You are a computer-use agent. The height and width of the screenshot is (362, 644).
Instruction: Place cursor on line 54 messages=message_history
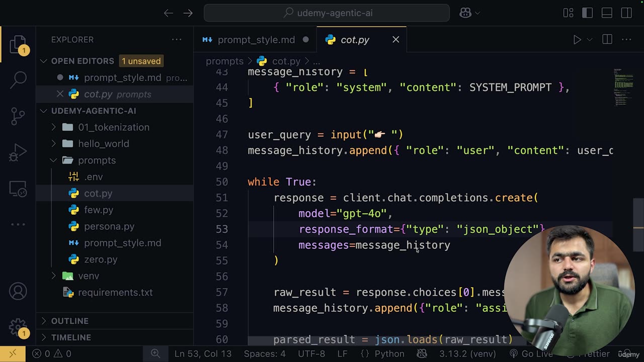pyautogui.click(x=374, y=245)
